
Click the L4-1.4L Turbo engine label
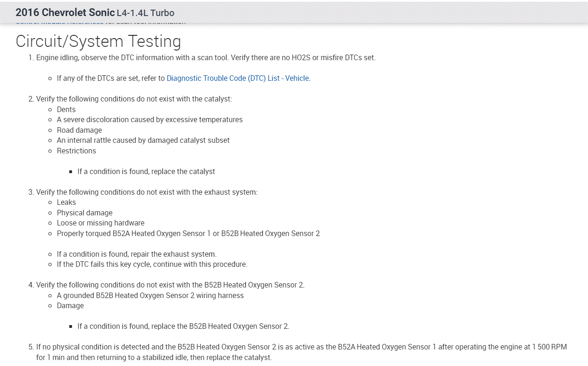[145, 13]
